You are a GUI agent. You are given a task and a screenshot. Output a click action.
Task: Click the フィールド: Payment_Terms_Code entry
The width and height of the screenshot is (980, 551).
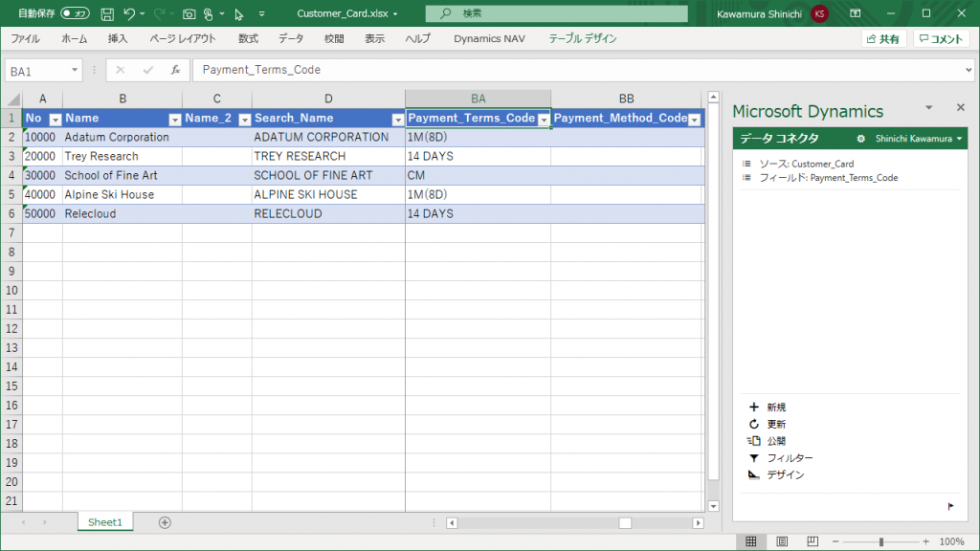tap(828, 178)
